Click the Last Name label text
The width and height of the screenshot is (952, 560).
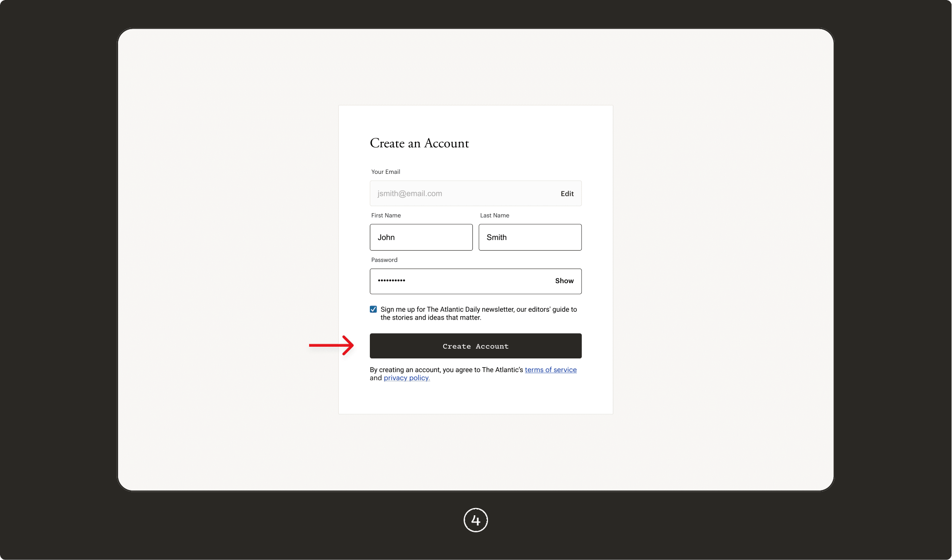pyautogui.click(x=494, y=215)
